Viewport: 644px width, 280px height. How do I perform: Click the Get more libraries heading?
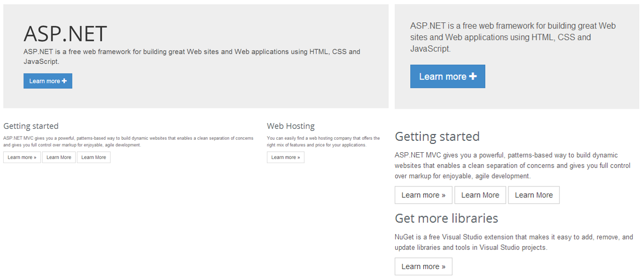coord(446,218)
